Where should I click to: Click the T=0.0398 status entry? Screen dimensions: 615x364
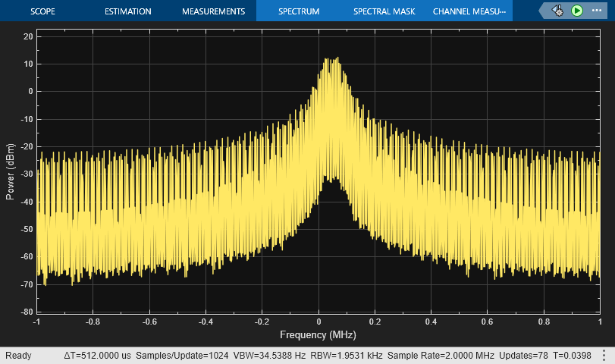tap(572, 356)
